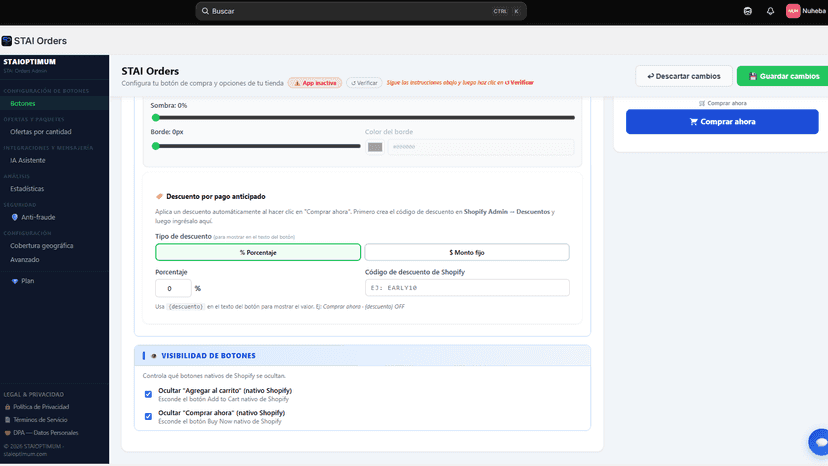Click Descartar cambios button

click(684, 76)
